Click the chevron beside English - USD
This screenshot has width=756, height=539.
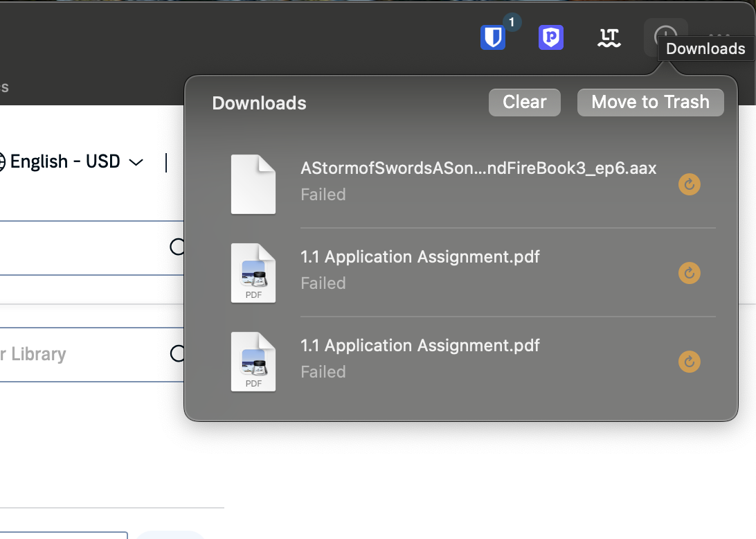(136, 163)
